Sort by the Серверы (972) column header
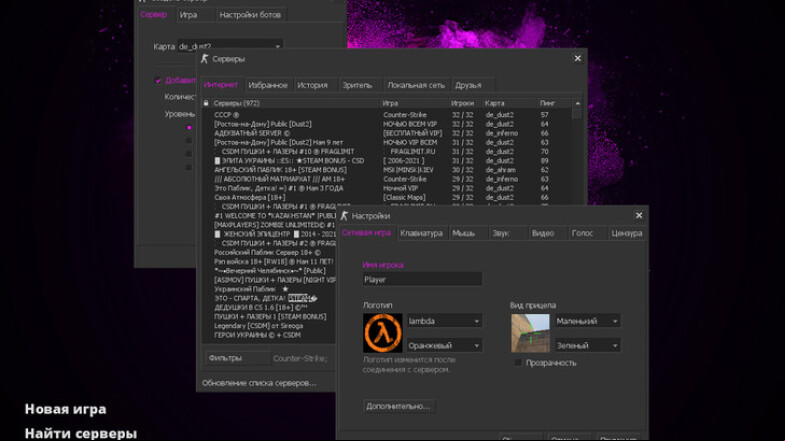 click(295, 103)
